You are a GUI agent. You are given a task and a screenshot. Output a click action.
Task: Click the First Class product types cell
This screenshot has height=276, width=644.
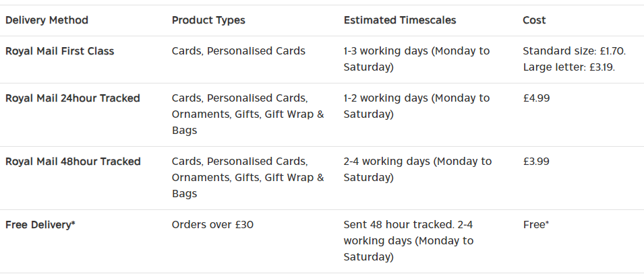coord(239,51)
